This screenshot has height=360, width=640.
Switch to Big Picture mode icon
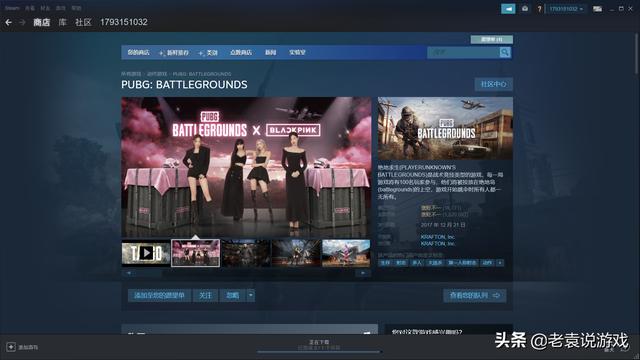597,9
